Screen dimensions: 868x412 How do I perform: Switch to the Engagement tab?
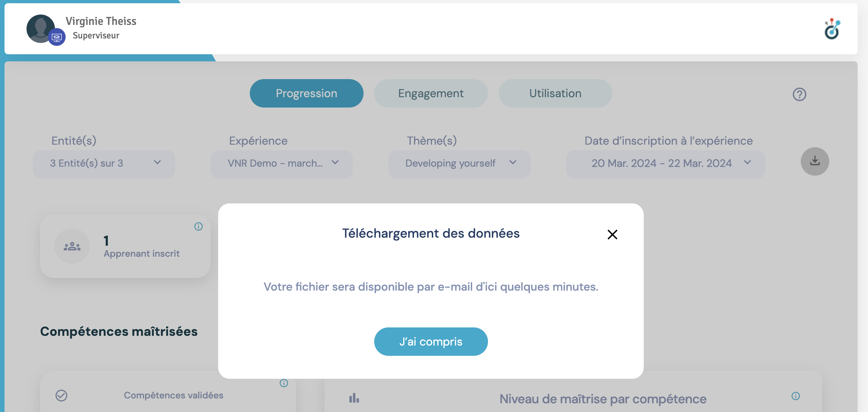click(x=431, y=93)
